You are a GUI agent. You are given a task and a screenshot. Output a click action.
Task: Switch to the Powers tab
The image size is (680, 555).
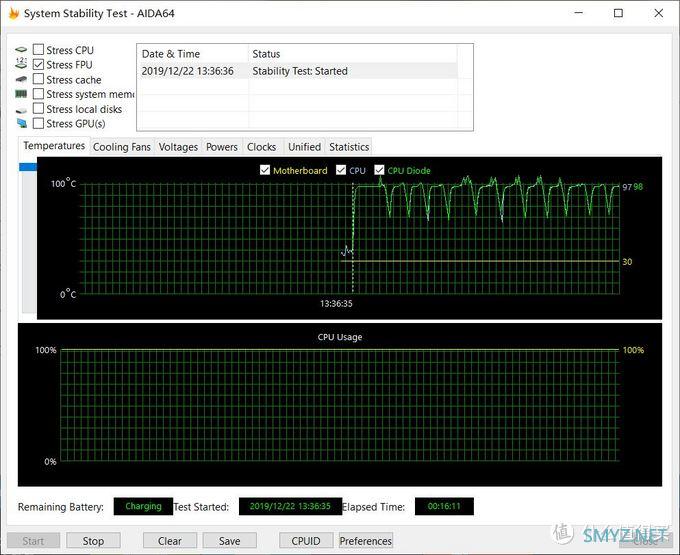click(222, 147)
